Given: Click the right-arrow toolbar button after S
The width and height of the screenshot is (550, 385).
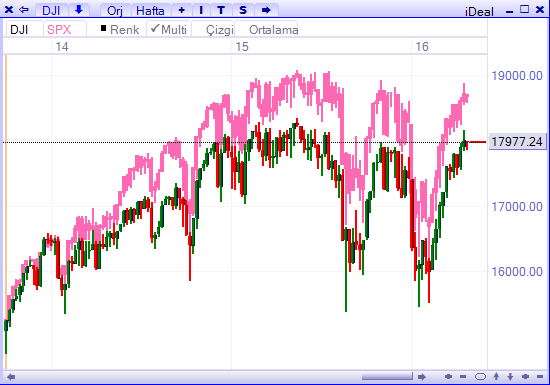Looking at the screenshot, I should click(x=266, y=10).
